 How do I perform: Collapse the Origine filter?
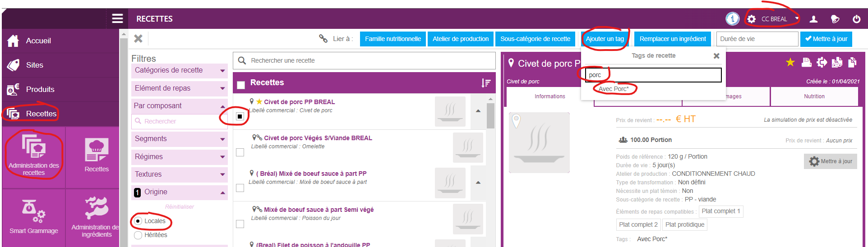pyautogui.click(x=180, y=192)
